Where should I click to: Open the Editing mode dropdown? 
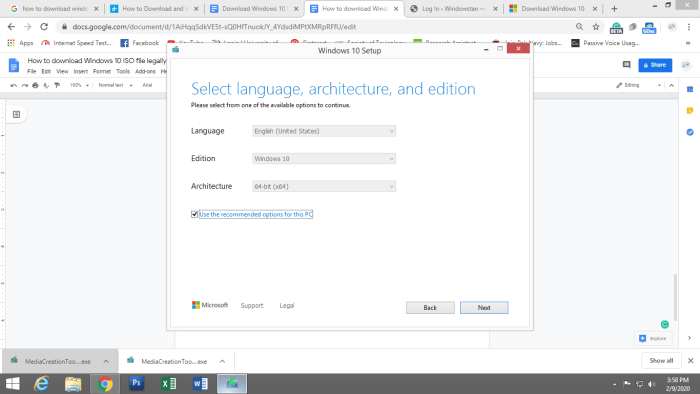[x=638, y=85]
